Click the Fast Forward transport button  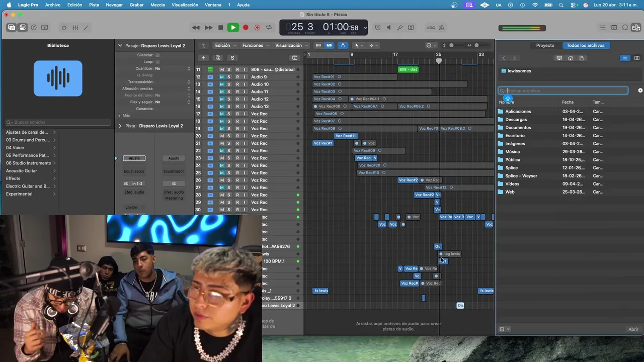[x=208, y=28]
